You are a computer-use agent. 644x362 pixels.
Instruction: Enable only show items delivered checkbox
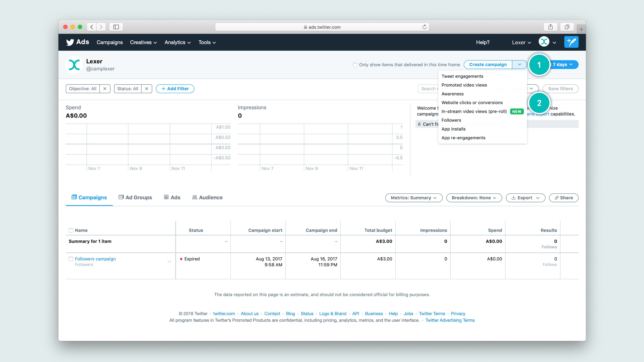tap(355, 65)
